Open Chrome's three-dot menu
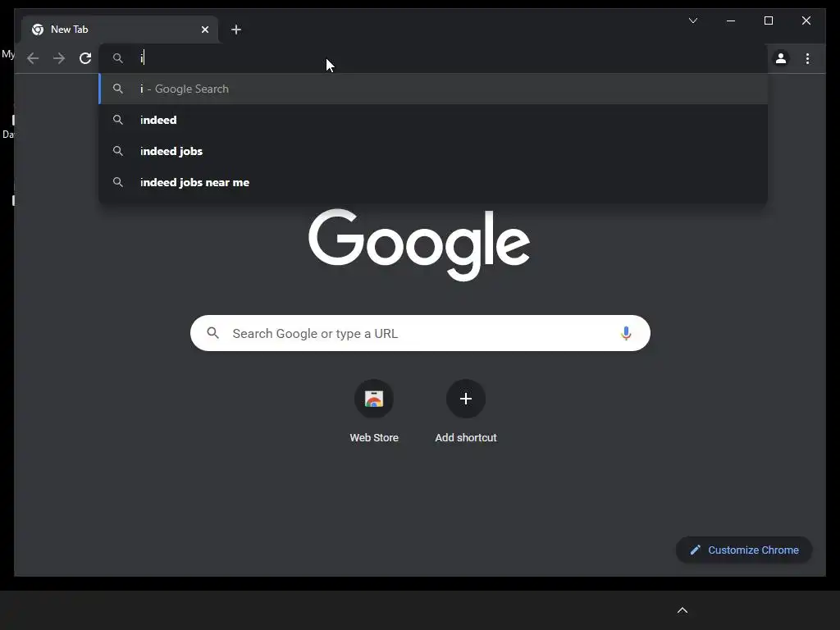The height and width of the screenshot is (630, 840). tap(807, 58)
